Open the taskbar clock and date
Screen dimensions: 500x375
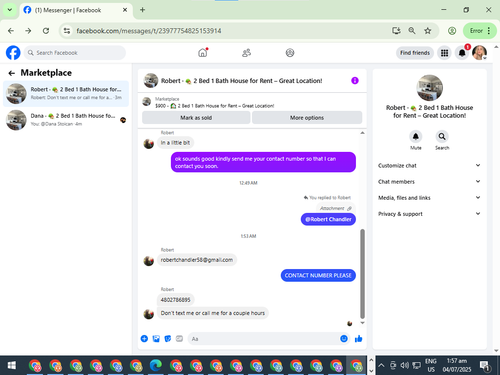point(457,365)
